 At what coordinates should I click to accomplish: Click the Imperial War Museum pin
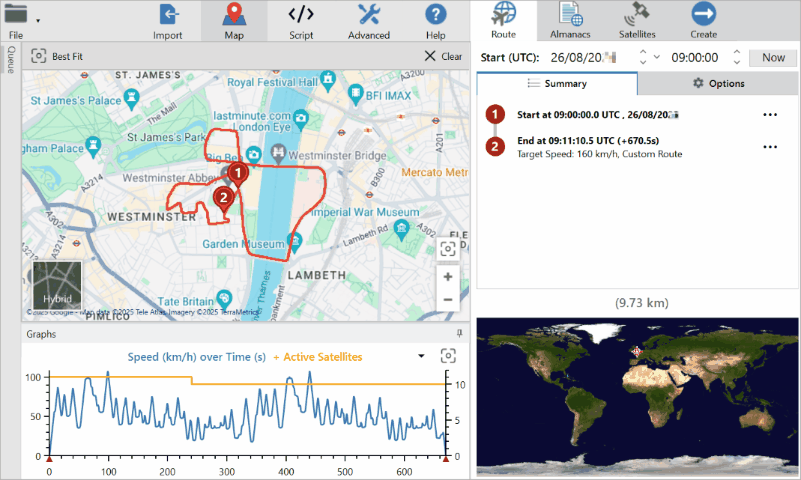(x=401, y=229)
